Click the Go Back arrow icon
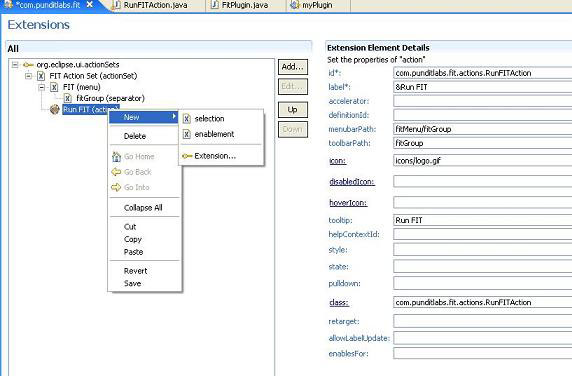 coord(116,172)
